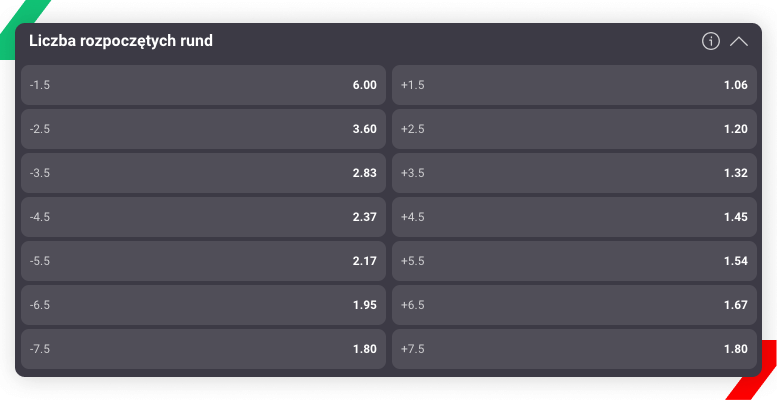This screenshot has height=400, width=777.
Task: Add the +4.5 selection with odds 1.45
Action: pyautogui.click(x=574, y=217)
